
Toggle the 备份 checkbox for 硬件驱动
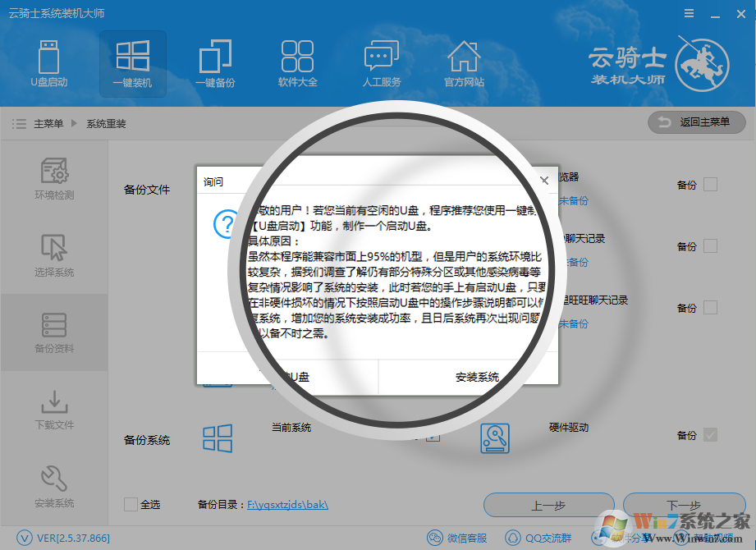709,435
